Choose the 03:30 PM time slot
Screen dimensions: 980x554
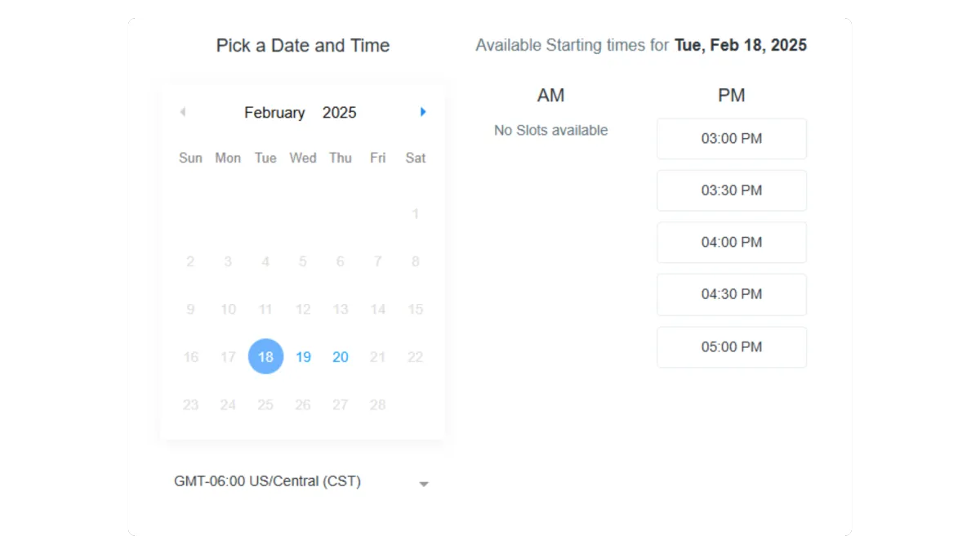(x=732, y=190)
